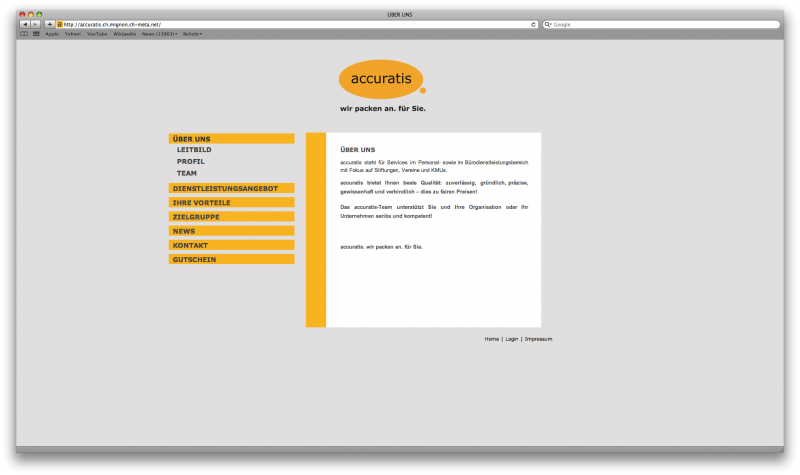Open the Beliebt bookmarks dropdown
Viewport: 800px width, 475px height.
[192, 34]
